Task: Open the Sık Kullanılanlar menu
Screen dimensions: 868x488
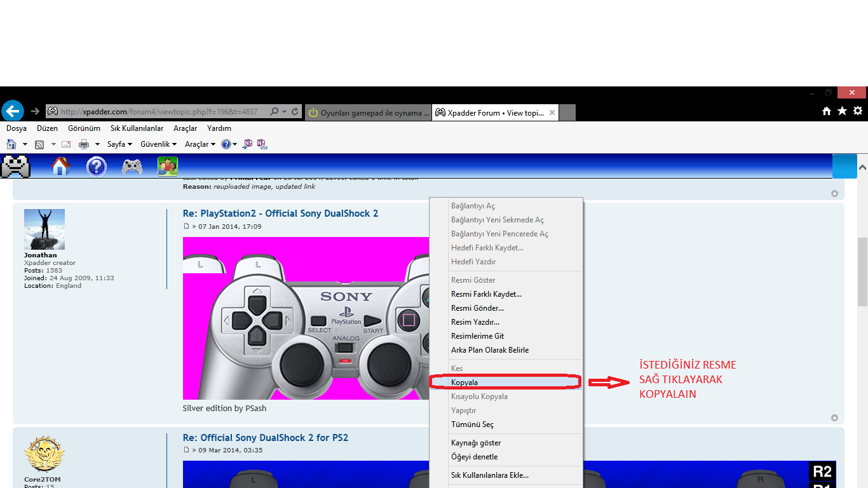Action: 137,128
